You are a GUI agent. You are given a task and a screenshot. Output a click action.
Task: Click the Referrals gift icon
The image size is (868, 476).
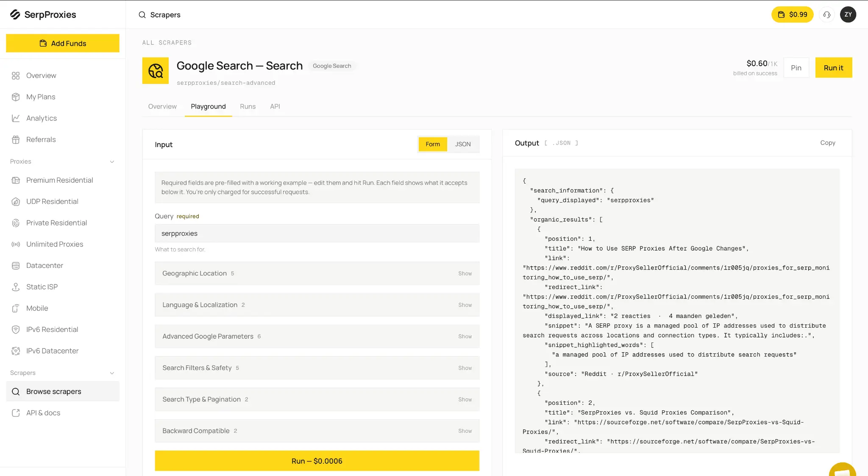16,139
